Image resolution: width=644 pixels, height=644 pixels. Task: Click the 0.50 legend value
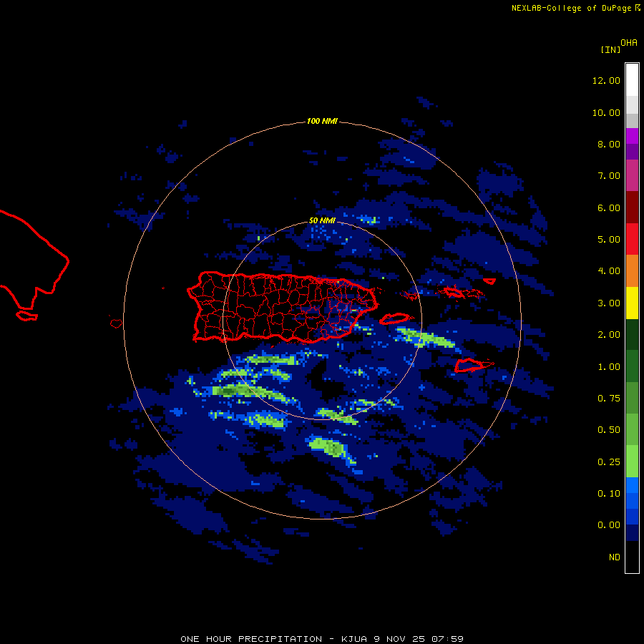[609, 430]
